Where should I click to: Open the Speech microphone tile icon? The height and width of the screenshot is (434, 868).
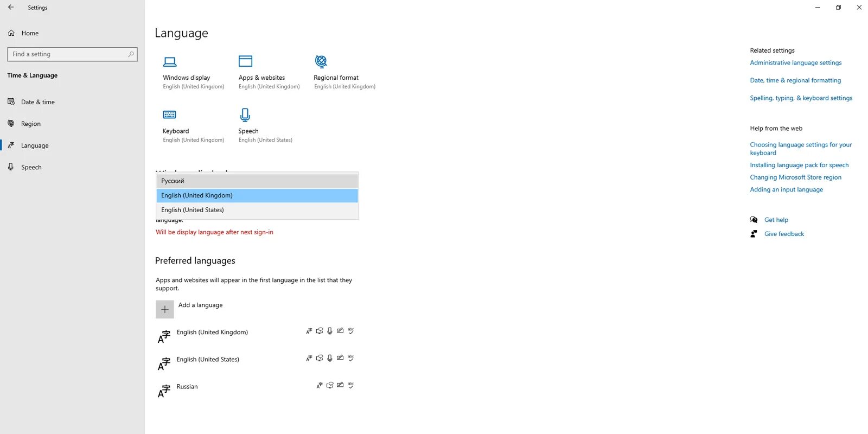pos(245,114)
